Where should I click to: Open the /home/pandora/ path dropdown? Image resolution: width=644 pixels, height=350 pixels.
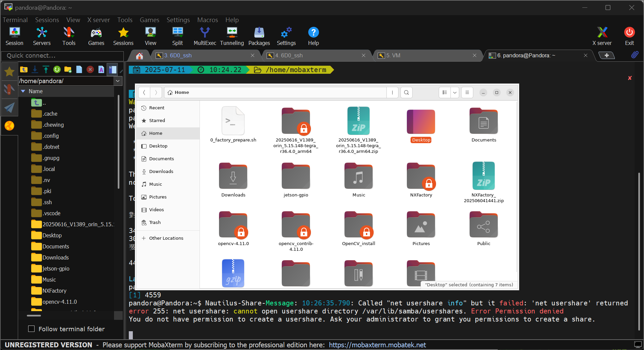tap(118, 81)
